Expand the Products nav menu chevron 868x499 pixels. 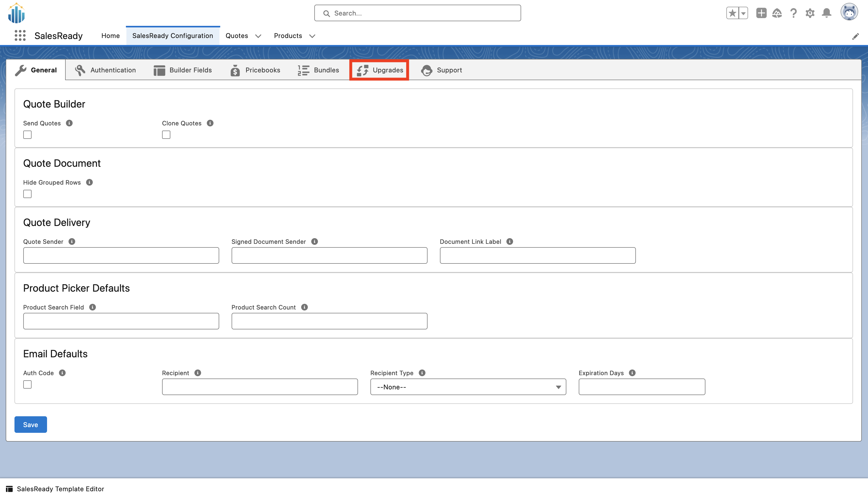(x=312, y=36)
